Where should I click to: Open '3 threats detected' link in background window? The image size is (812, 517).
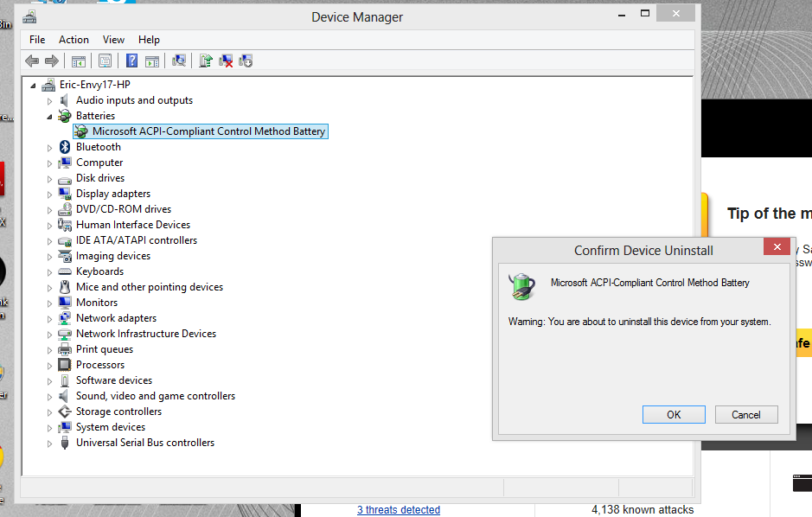(x=399, y=510)
